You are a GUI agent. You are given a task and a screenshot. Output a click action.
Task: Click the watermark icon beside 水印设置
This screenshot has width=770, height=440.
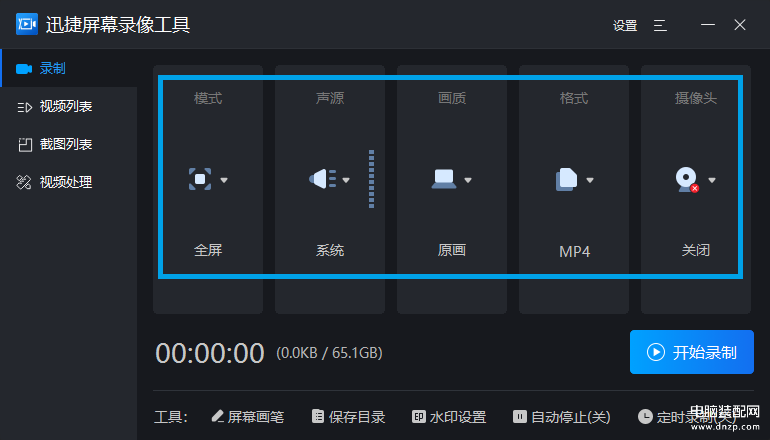pyautogui.click(x=418, y=417)
